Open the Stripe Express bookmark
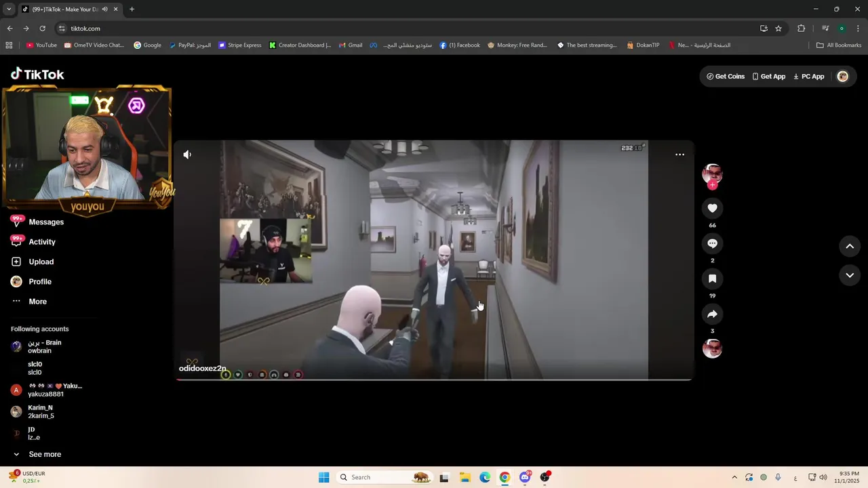Viewport: 868px width, 488px height. click(240, 45)
